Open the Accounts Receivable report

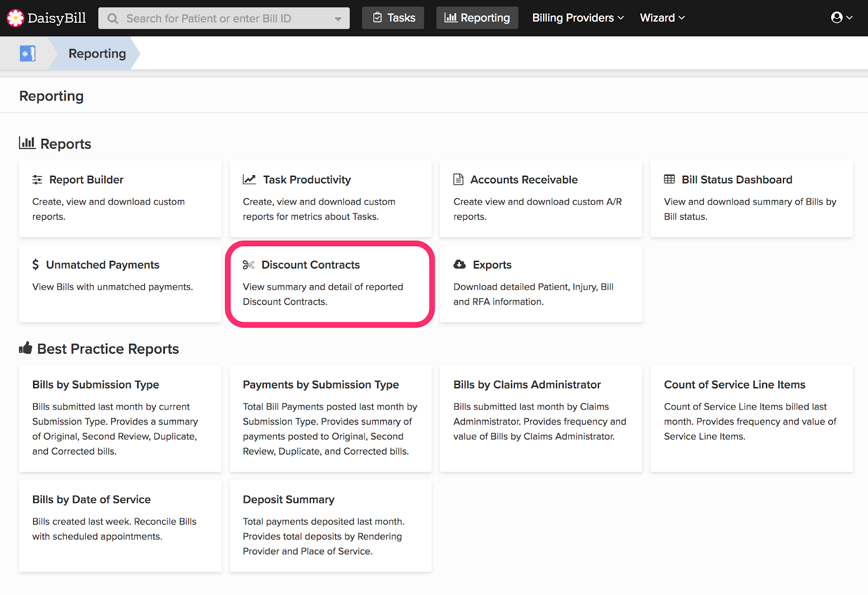click(541, 199)
